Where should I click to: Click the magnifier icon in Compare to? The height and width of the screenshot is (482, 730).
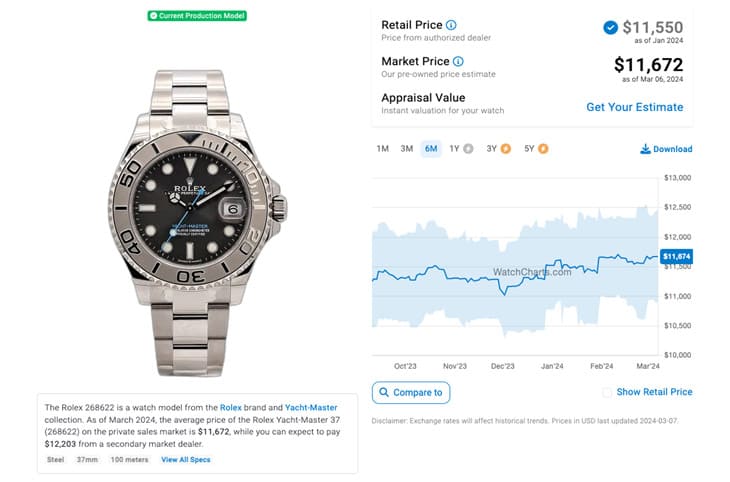tap(384, 392)
